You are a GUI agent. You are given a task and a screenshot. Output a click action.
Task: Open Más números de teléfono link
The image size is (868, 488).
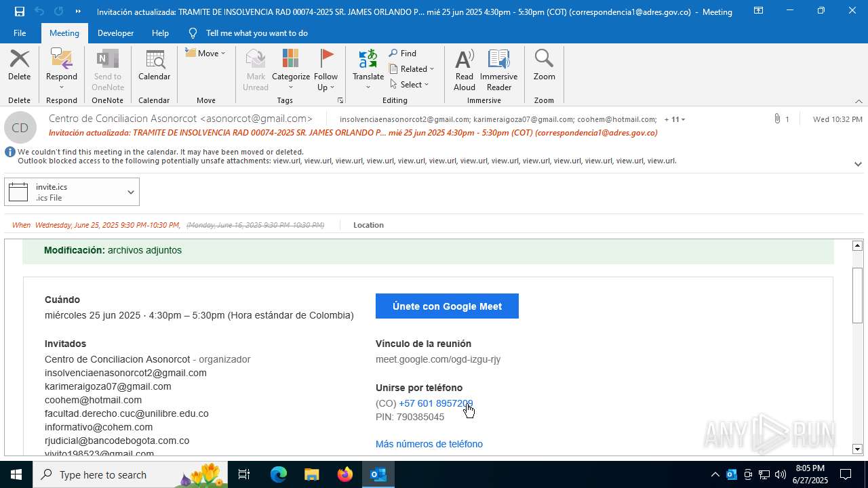coord(429,444)
